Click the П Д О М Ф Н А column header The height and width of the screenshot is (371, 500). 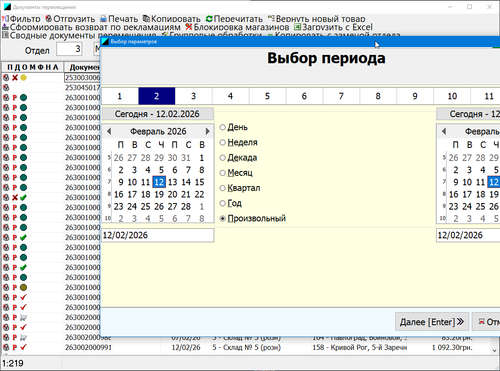pyautogui.click(x=33, y=67)
